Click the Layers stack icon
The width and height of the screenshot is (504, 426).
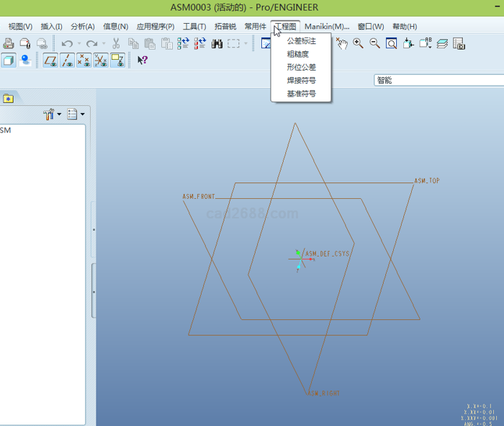tap(441, 43)
